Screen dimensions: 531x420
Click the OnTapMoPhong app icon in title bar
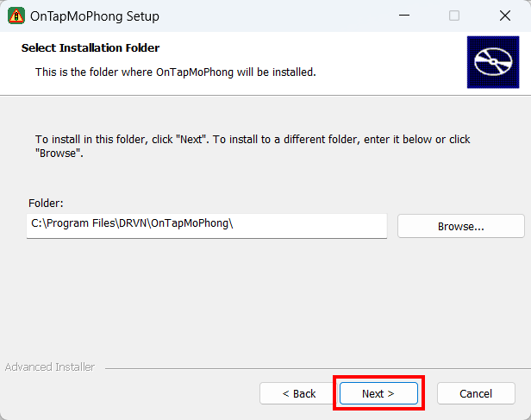click(16, 16)
